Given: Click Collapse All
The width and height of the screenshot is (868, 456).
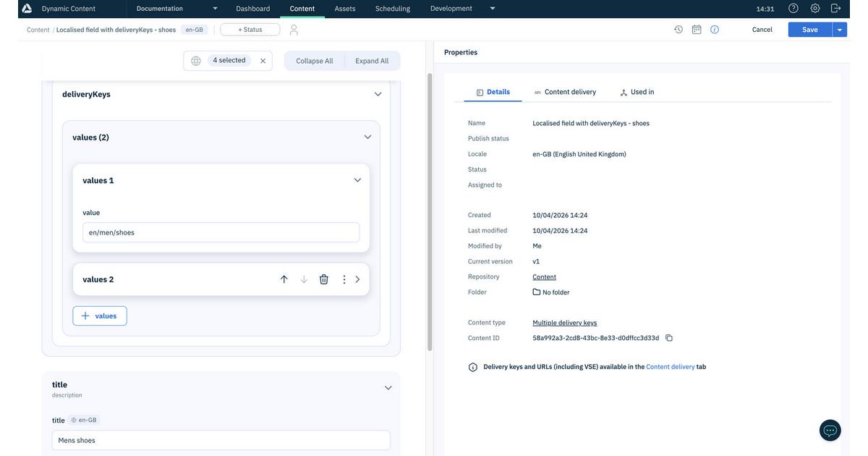Looking at the screenshot, I should pos(315,61).
